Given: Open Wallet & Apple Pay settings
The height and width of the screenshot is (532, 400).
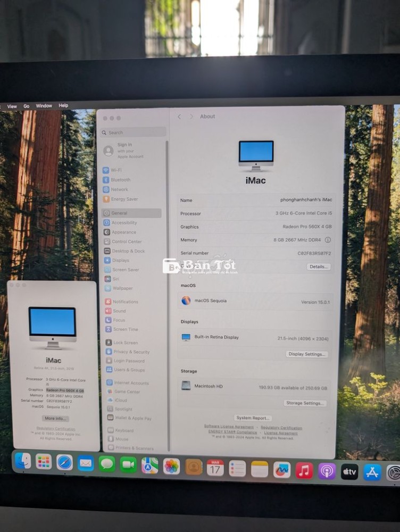Looking at the screenshot, I should tap(130, 418).
